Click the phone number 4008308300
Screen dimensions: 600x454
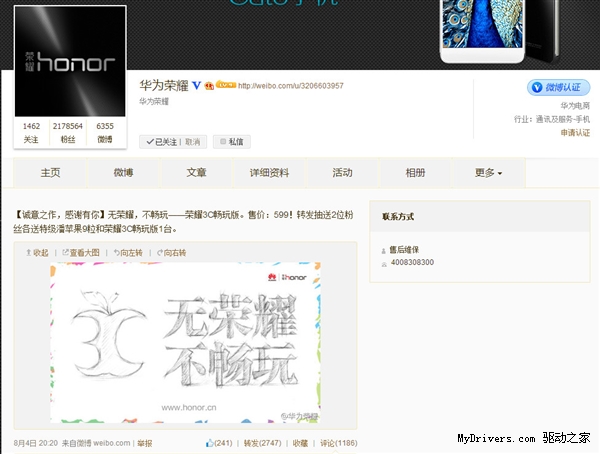coord(412,263)
